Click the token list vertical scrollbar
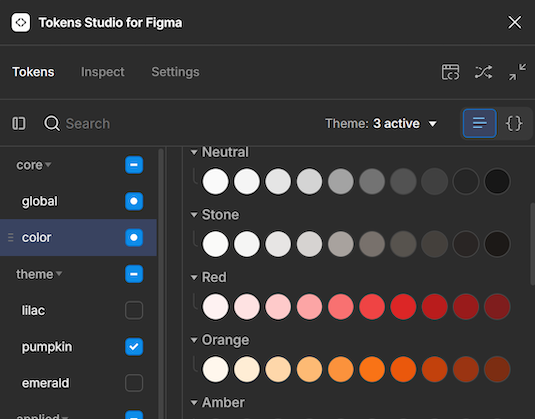 (532, 244)
